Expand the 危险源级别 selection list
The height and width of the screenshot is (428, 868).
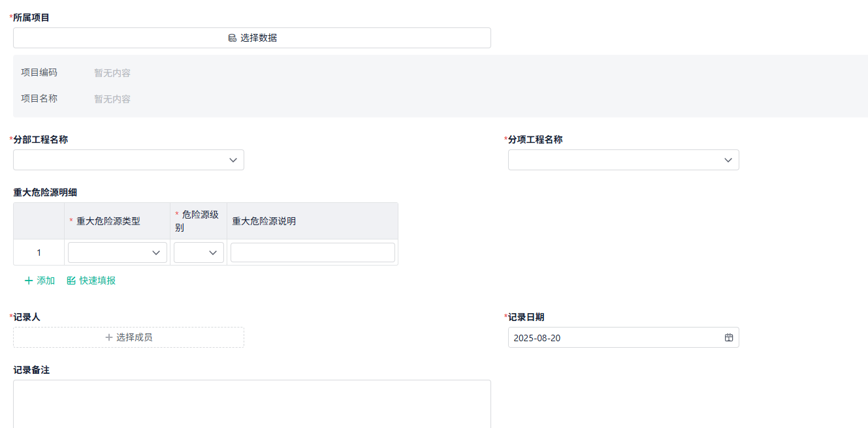tap(199, 252)
